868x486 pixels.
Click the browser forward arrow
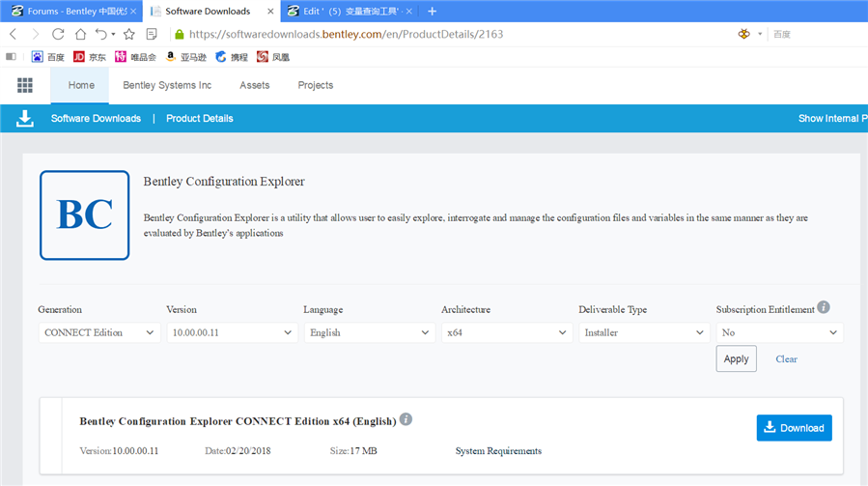tap(36, 35)
